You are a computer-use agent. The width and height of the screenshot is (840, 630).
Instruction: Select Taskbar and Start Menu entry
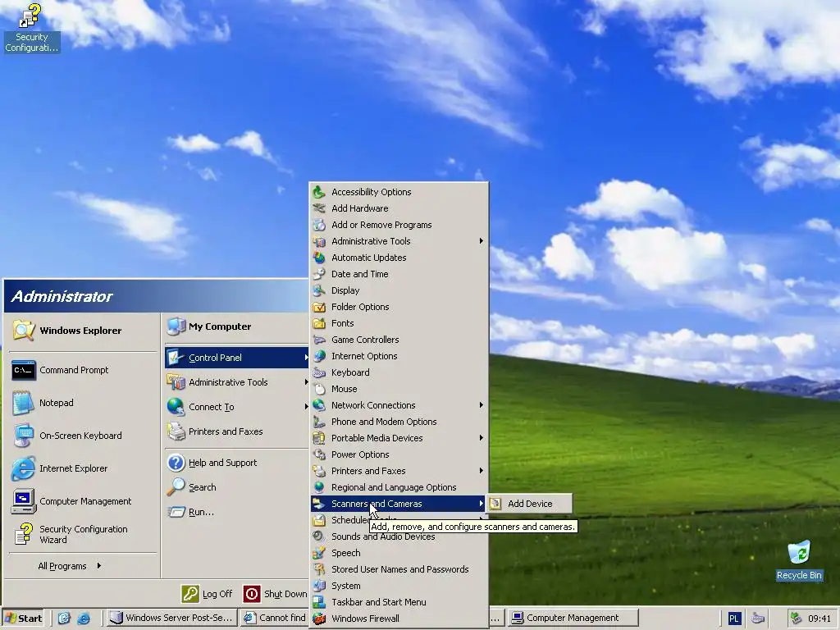(x=399, y=602)
